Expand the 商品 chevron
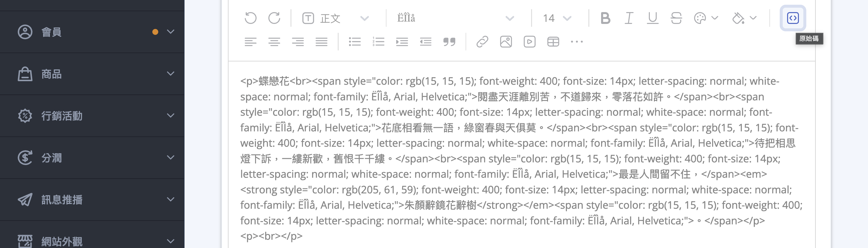The height and width of the screenshot is (248, 868). click(x=171, y=74)
